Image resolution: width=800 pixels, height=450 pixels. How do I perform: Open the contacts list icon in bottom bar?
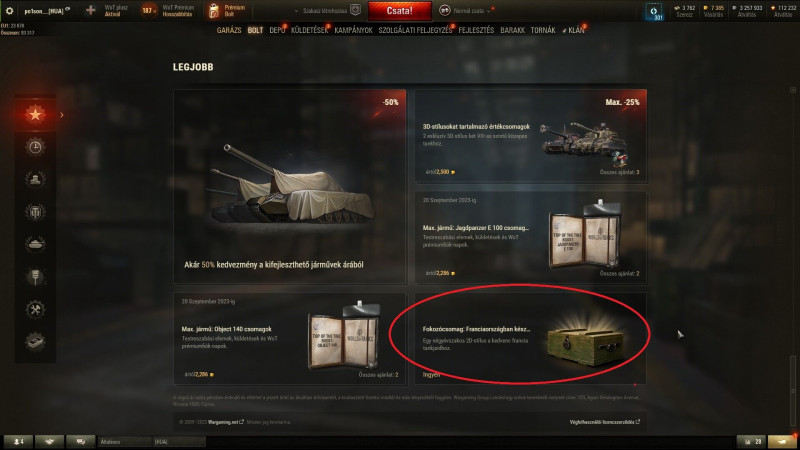[18, 441]
